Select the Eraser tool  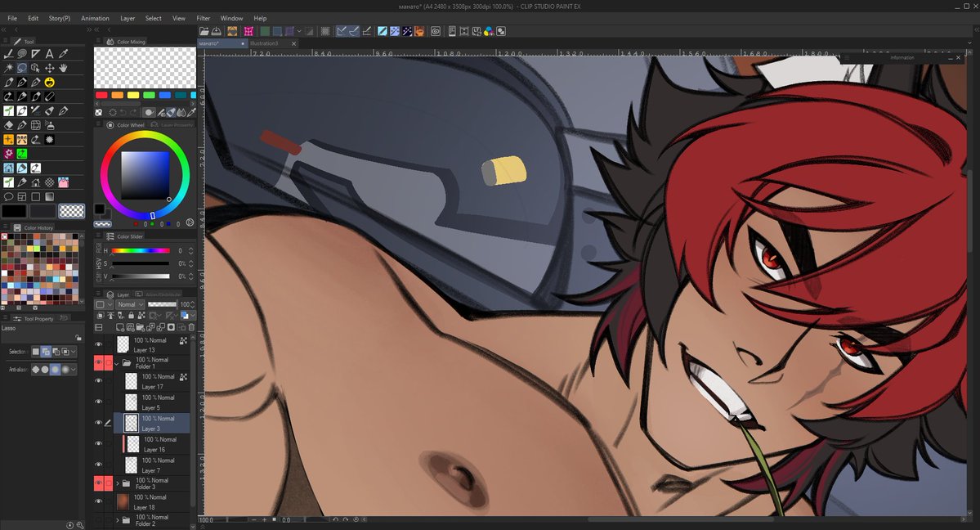(x=8, y=125)
